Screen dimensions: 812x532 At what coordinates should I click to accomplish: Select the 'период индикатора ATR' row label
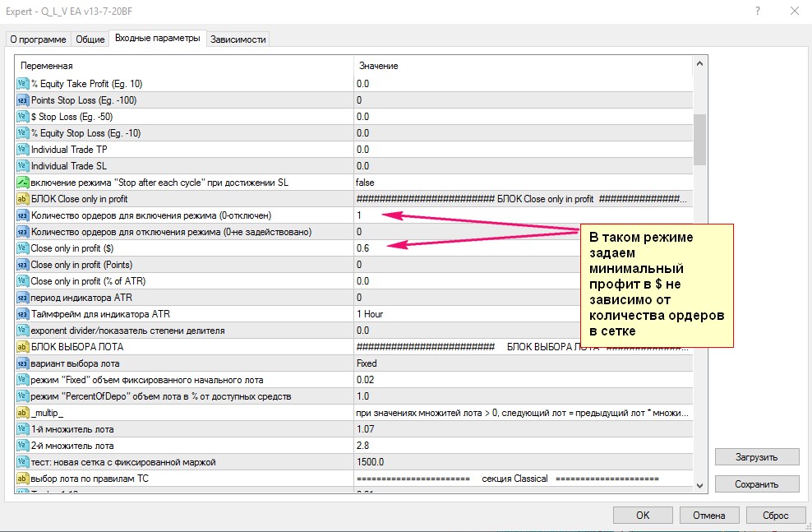click(x=81, y=298)
